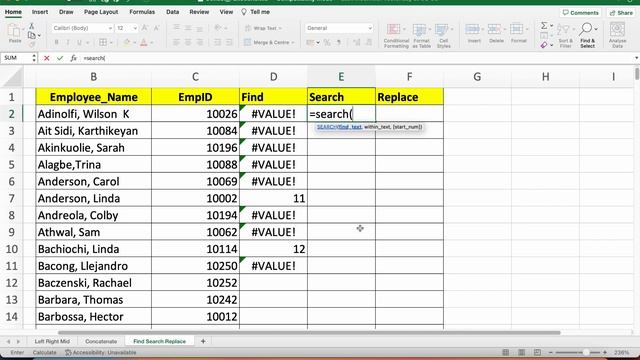This screenshot has width=640, height=360.
Task: Apply comma style
Action: [x=339, y=42]
